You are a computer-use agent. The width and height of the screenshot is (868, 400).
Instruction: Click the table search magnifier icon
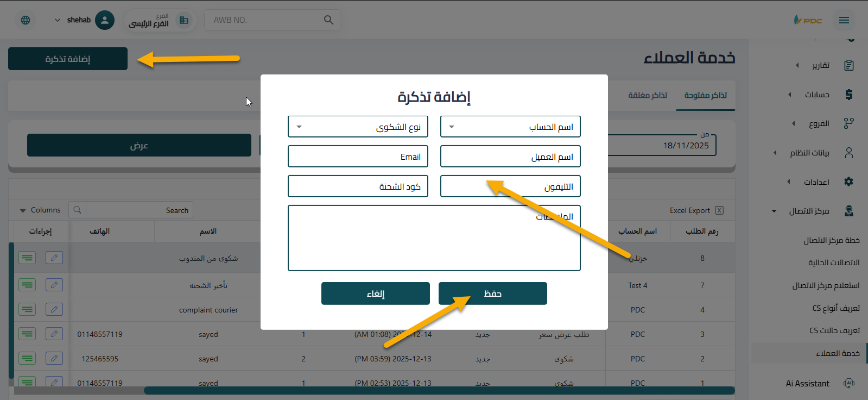click(77, 210)
